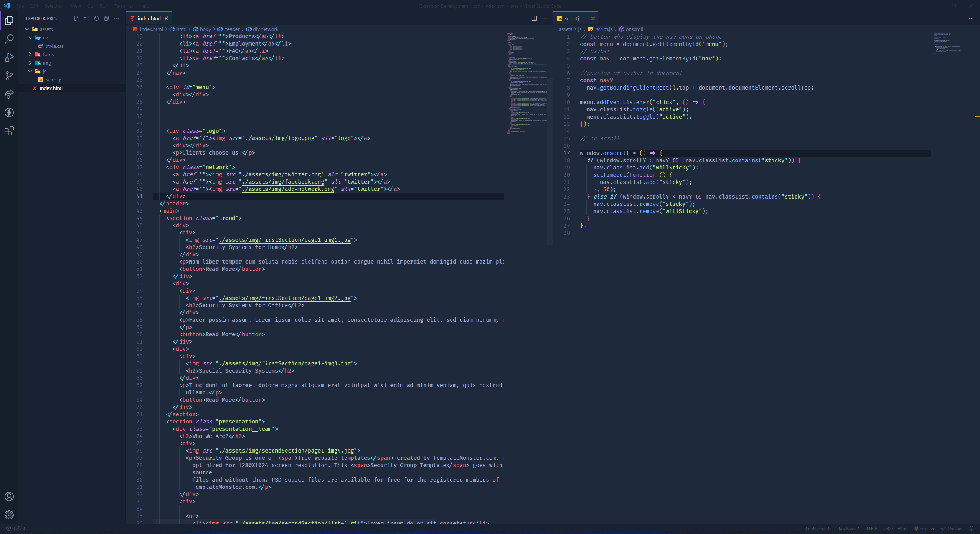Click the script.js minimap

point(954,43)
